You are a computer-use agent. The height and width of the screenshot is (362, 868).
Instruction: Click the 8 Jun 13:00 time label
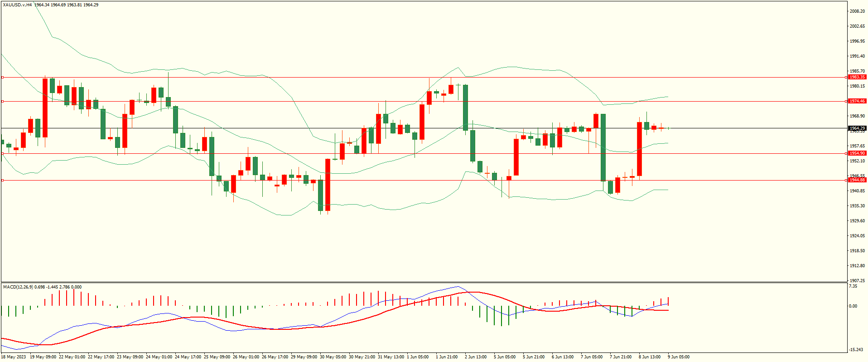click(x=650, y=357)
